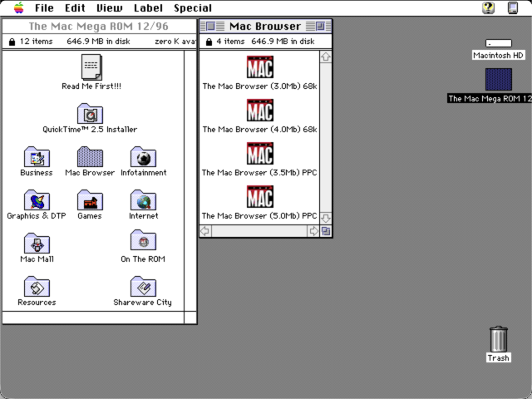
Task: Click the scroll down arrow in Mac Browser window
Action: click(326, 218)
